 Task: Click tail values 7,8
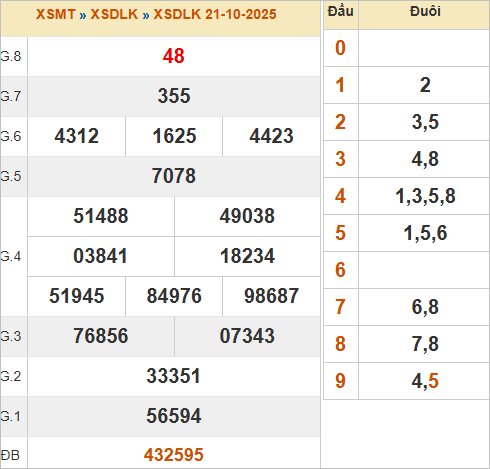(425, 344)
